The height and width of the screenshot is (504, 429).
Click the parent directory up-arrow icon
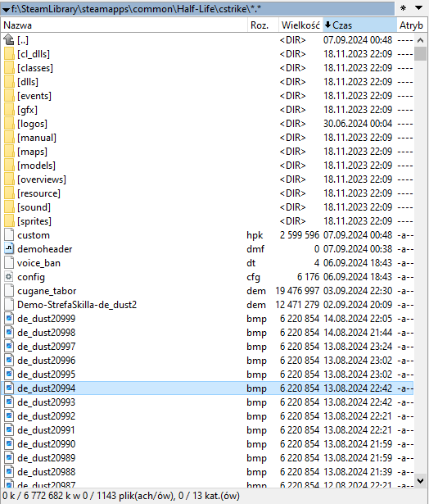coord(9,40)
